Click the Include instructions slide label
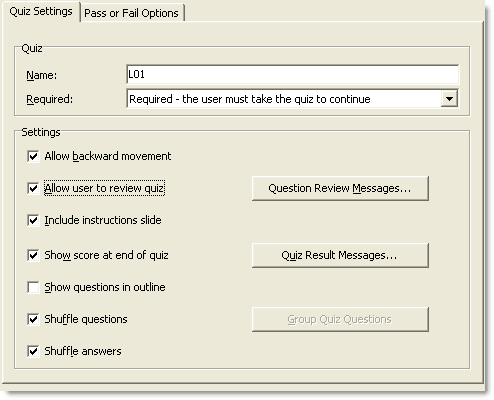The image size is (494, 400). (x=103, y=220)
